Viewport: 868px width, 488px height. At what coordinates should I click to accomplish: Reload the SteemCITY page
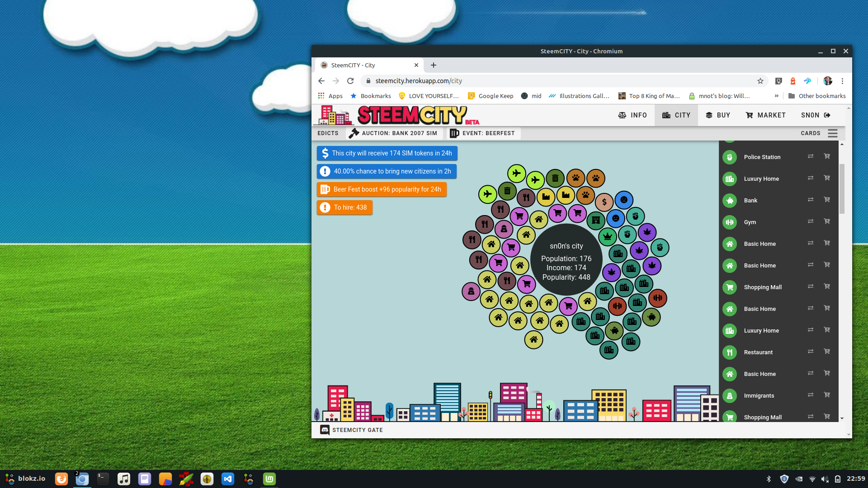pyautogui.click(x=350, y=81)
